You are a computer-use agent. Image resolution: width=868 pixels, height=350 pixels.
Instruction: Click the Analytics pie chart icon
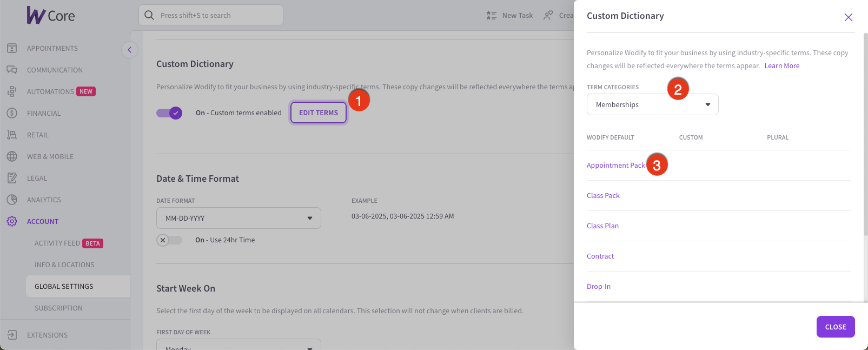[x=12, y=200]
